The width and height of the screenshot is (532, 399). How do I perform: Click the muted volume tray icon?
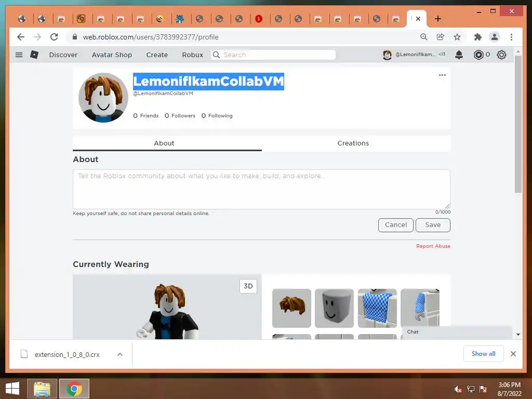pyautogui.click(x=458, y=389)
